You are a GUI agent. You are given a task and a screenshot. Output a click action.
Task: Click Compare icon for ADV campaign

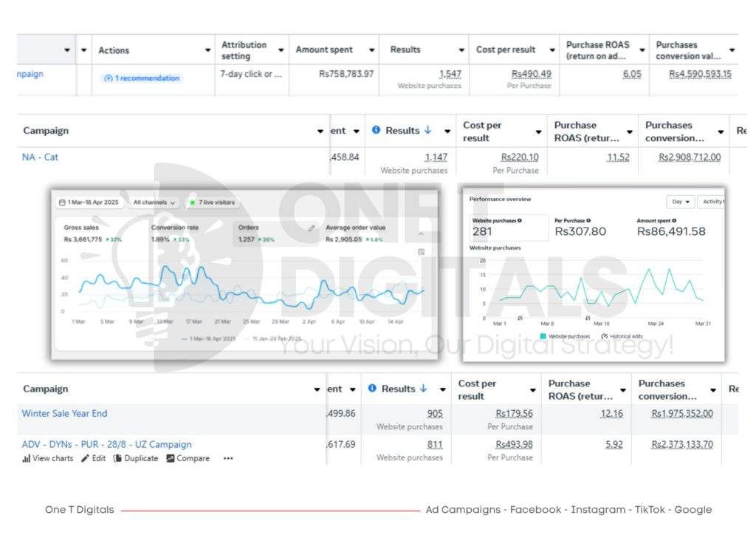point(171,458)
